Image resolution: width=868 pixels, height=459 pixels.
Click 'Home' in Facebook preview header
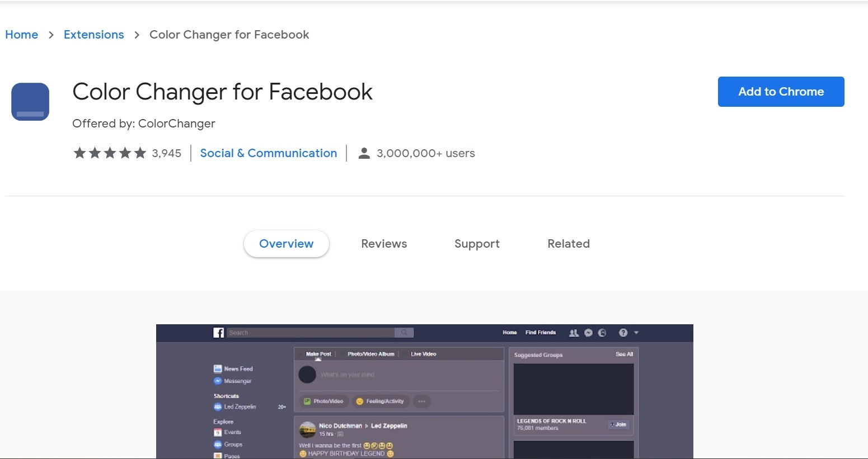click(x=510, y=333)
